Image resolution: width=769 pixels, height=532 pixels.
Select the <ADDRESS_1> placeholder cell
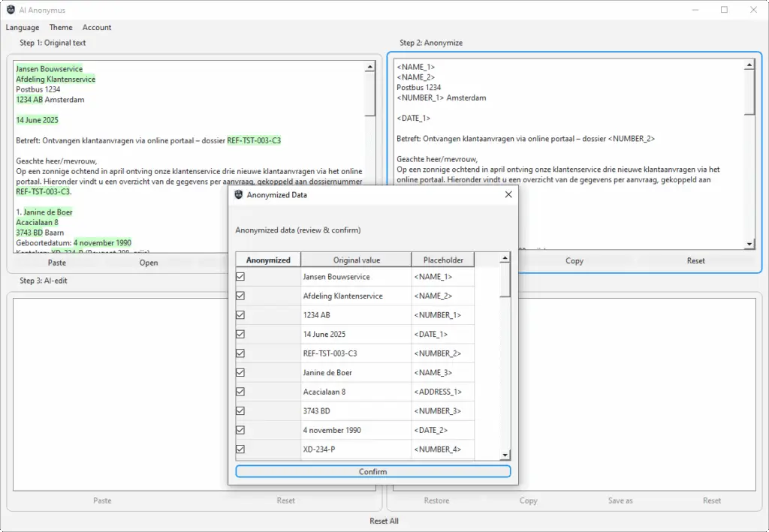click(x=443, y=392)
